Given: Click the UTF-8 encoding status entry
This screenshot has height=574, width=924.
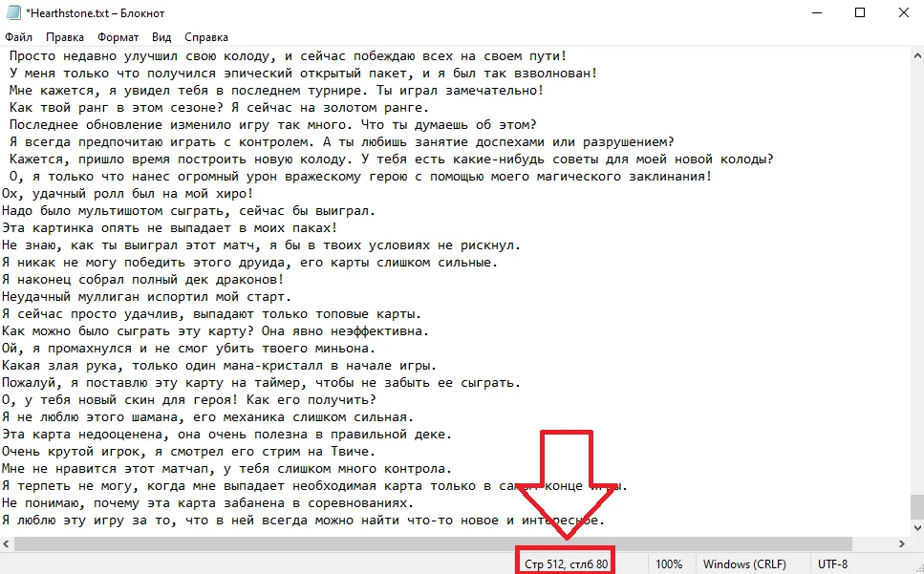Looking at the screenshot, I should 832,564.
